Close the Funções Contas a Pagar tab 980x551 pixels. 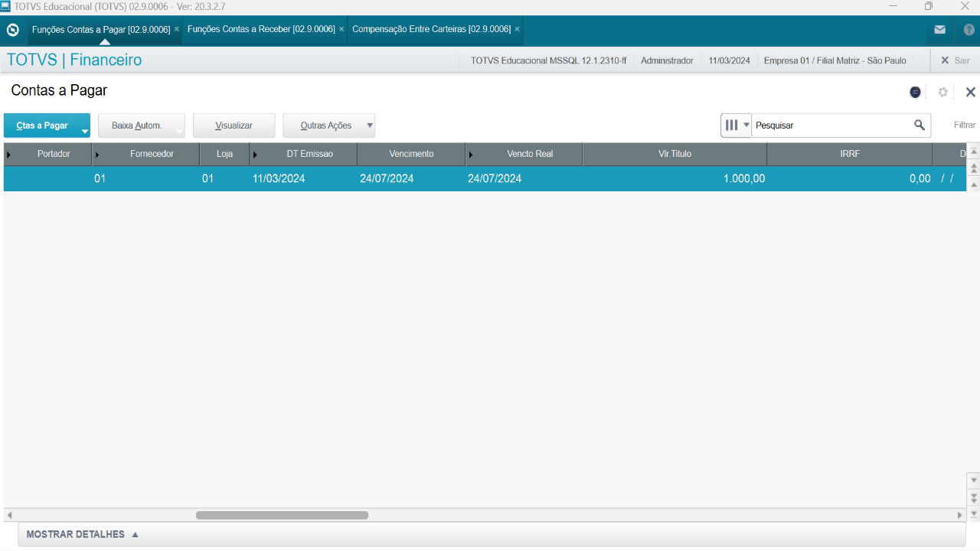(x=177, y=29)
